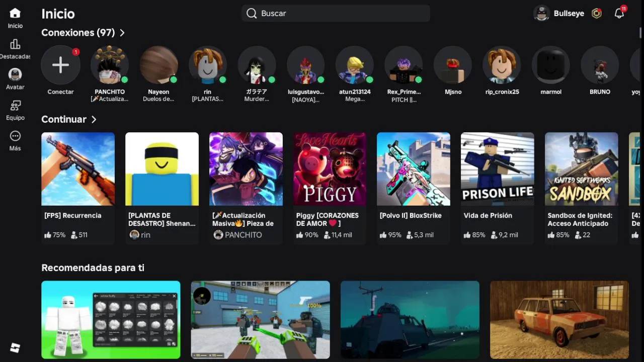
Task: Open Prison Life game thumbnail
Action: (498, 169)
